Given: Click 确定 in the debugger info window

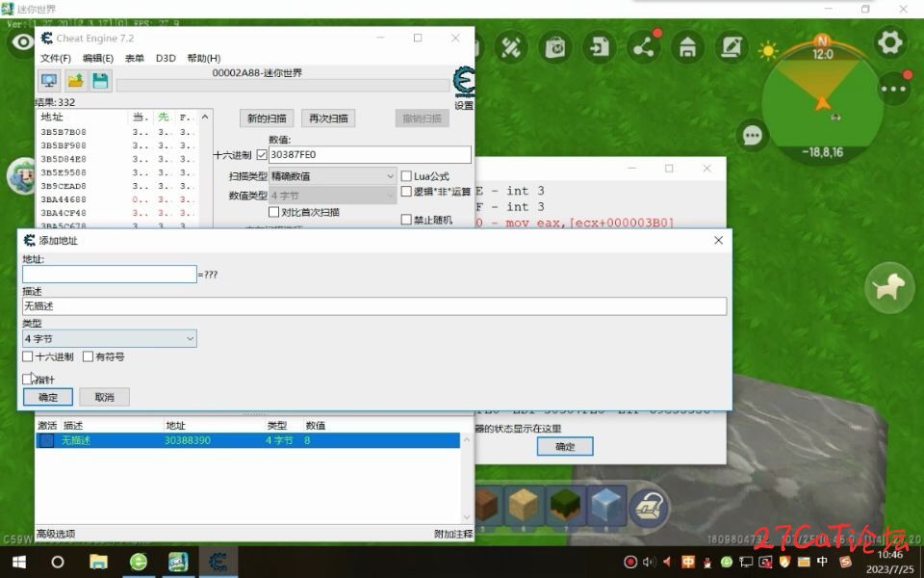Looking at the screenshot, I should (565, 446).
